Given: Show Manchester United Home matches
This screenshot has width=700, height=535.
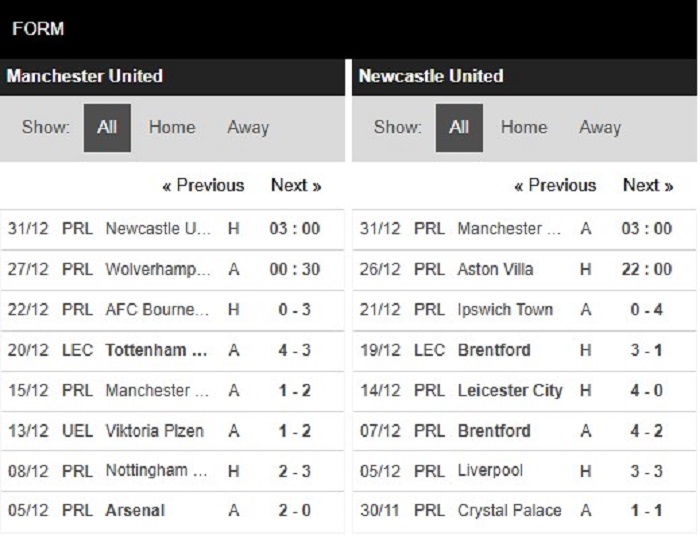Looking at the screenshot, I should (172, 128).
